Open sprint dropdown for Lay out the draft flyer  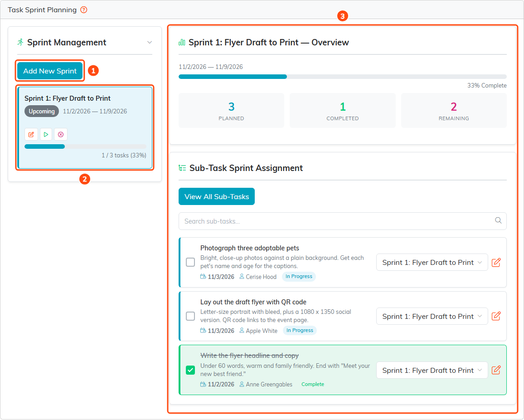point(432,316)
